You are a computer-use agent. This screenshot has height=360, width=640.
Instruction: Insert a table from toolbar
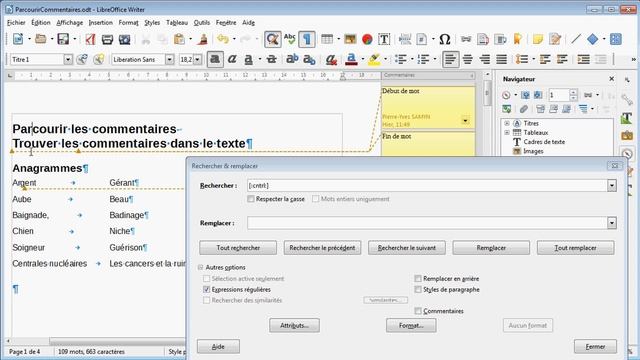pos(327,39)
